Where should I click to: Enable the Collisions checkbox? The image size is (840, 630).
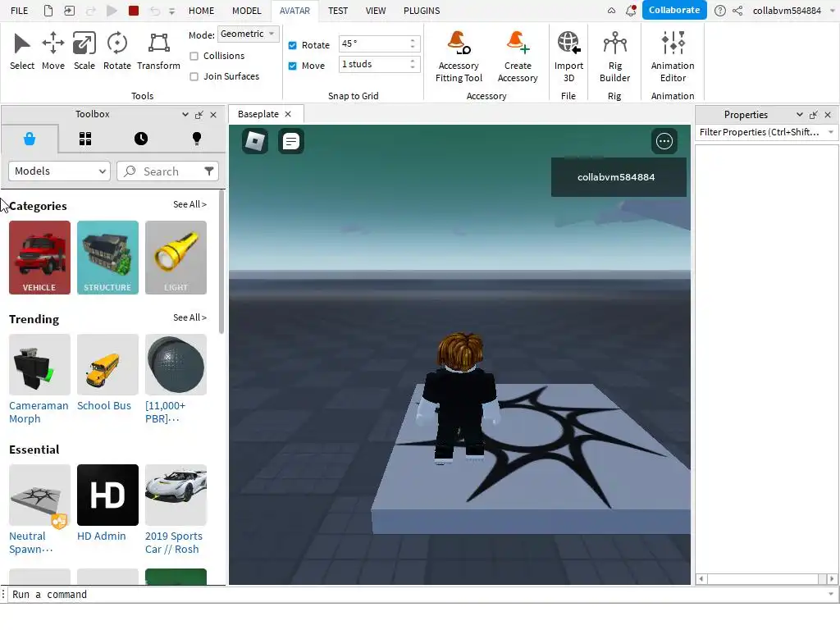pos(194,56)
